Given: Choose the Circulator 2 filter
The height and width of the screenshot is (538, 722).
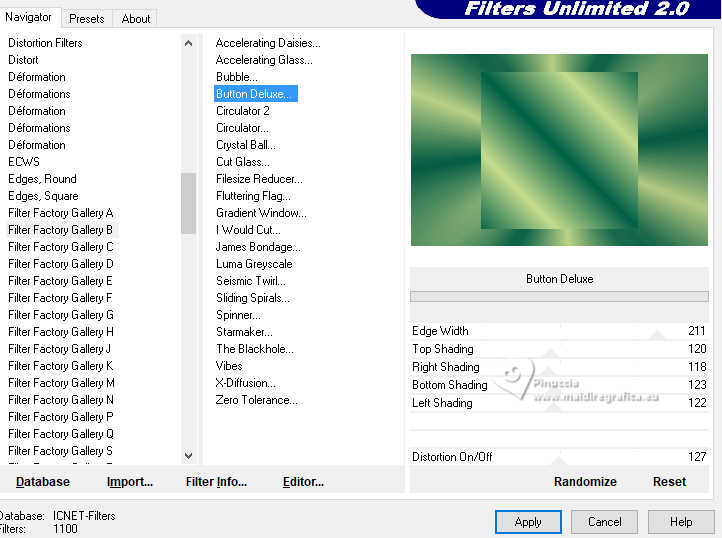Looking at the screenshot, I should (243, 111).
